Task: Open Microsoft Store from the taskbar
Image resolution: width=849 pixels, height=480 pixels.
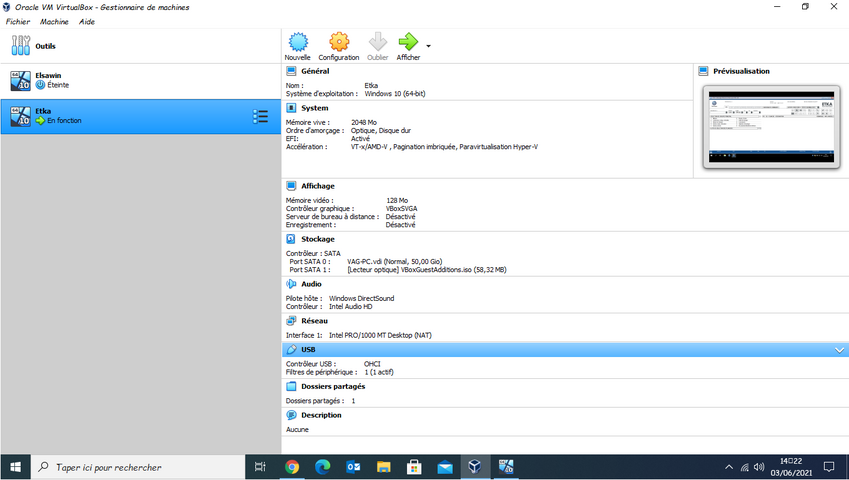Action: [414, 467]
